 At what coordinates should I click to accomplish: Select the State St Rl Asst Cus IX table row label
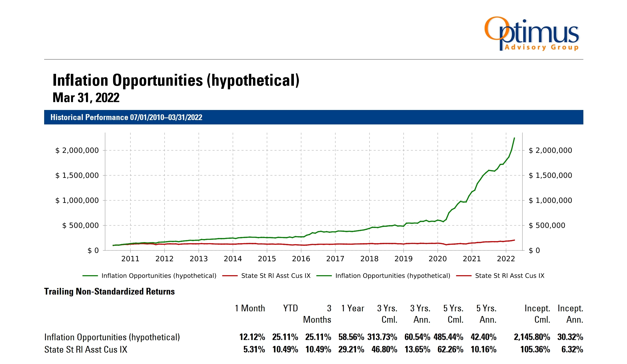coord(86,350)
